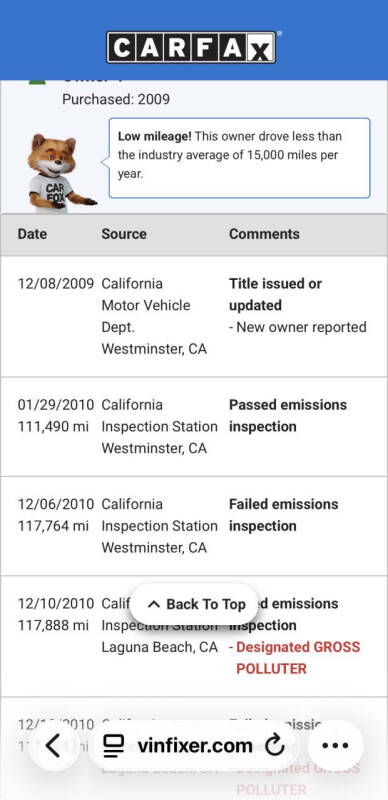
Task: Tap 12/08/2009 Title issued or updated entry
Action: [194, 316]
